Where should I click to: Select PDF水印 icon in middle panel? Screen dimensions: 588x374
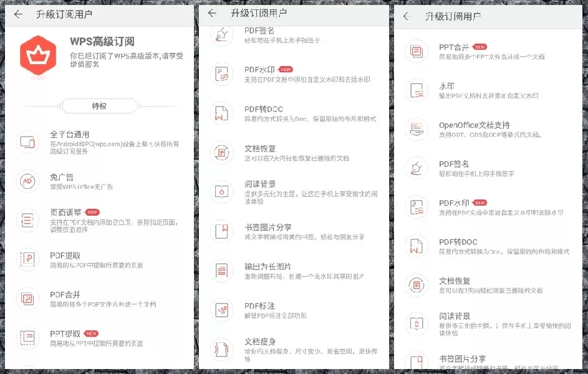click(x=221, y=74)
